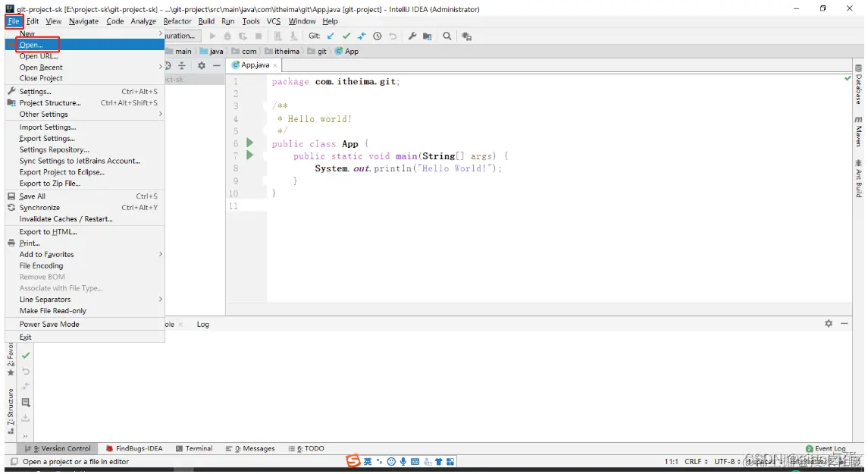The height and width of the screenshot is (474, 868).
Task: Click bottom panel settings gear icon
Action: pyautogui.click(x=828, y=323)
